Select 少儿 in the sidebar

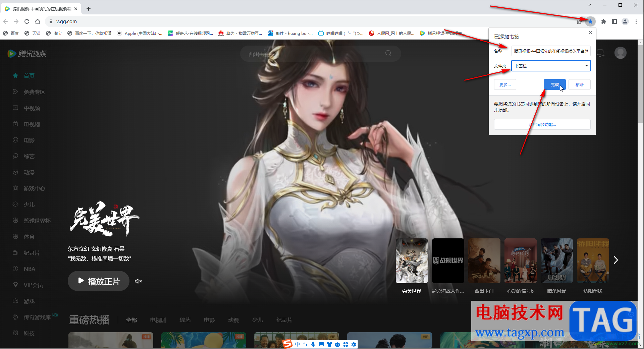pyautogui.click(x=24, y=205)
